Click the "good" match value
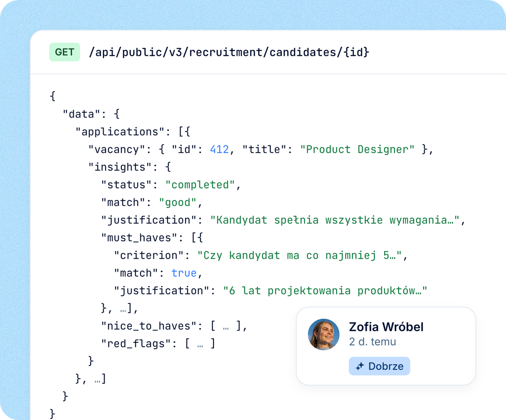The width and height of the screenshot is (506, 420). (x=178, y=203)
